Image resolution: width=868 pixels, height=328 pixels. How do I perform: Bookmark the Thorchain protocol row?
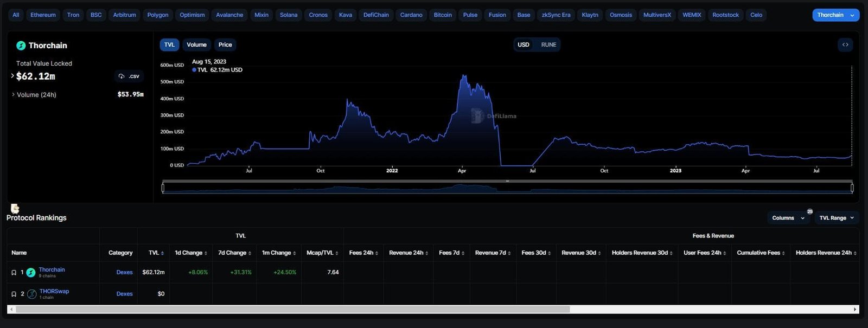click(14, 273)
